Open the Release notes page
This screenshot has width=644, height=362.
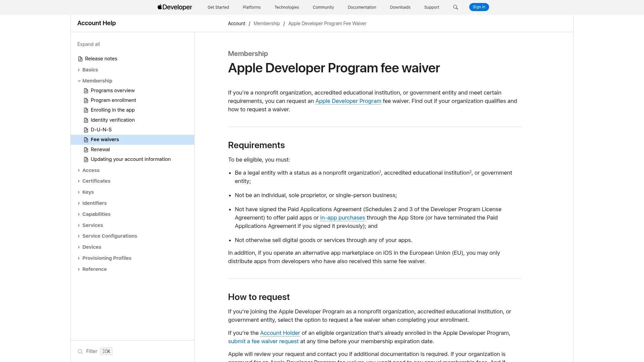pos(101,59)
